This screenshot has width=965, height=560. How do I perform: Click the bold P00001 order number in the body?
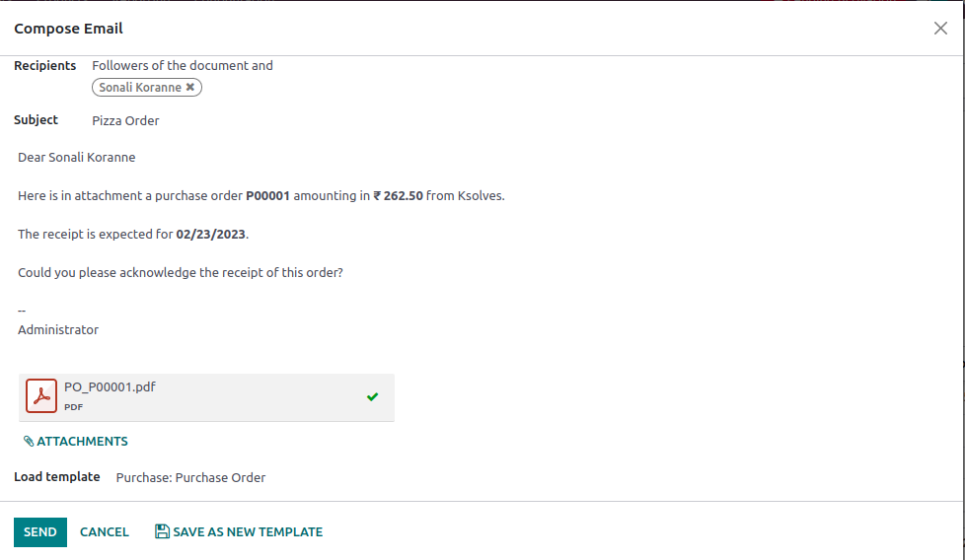[x=267, y=196]
